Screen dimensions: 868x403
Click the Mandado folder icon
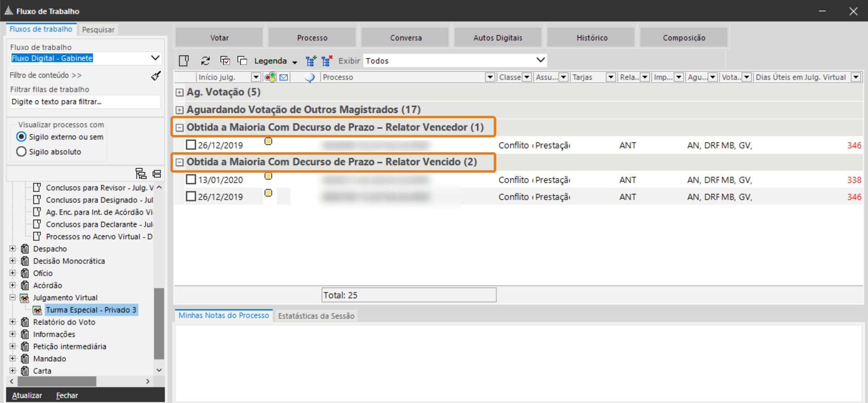point(25,359)
